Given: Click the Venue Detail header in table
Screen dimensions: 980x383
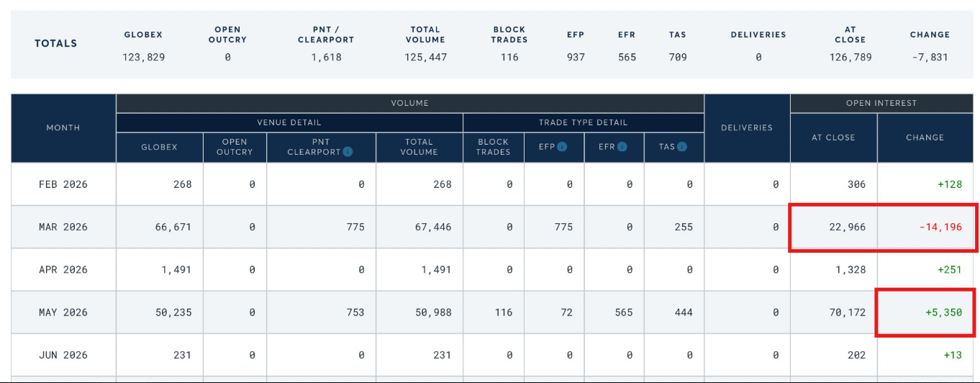Looking at the screenshot, I should click(289, 122).
